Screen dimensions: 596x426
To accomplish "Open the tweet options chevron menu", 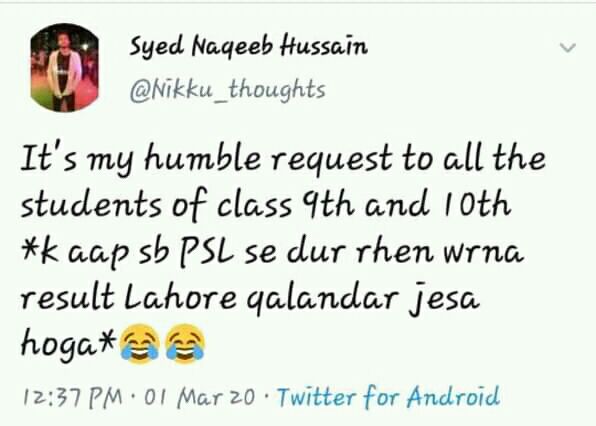I will [x=568, y=48].
